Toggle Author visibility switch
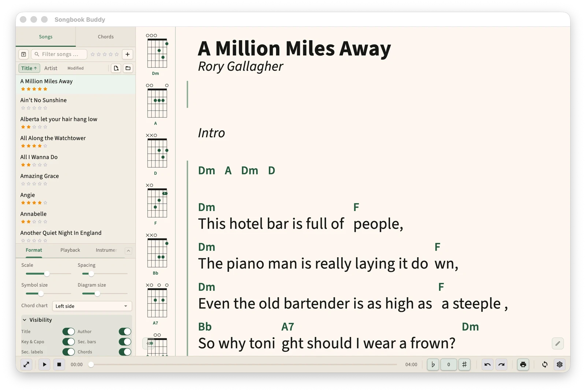Screen dimensions: 586x392 [x=125, y=332]
